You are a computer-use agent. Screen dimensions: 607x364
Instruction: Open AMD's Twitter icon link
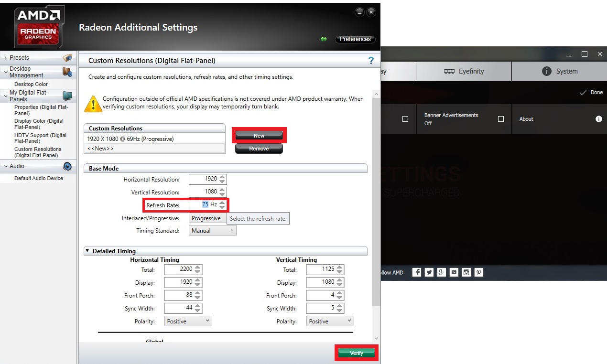point(429,272)
